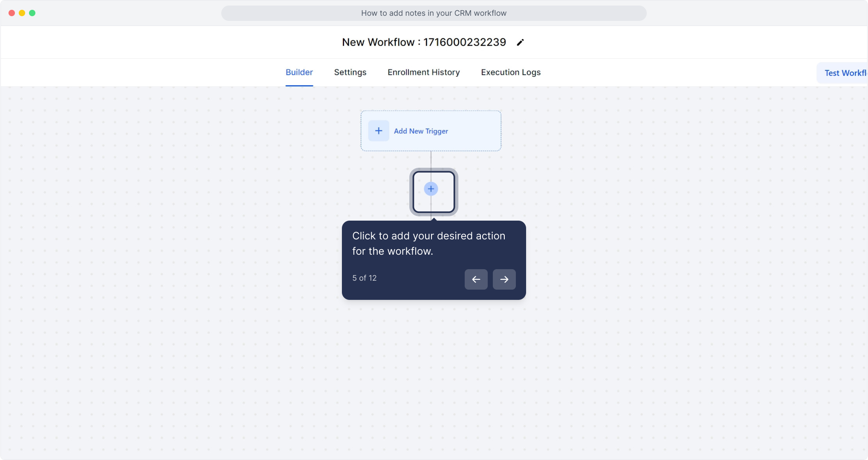Viewport: 868px width, 460px height.
Task: Click the title bar text How to add notes
Action: tap(434, 13)
